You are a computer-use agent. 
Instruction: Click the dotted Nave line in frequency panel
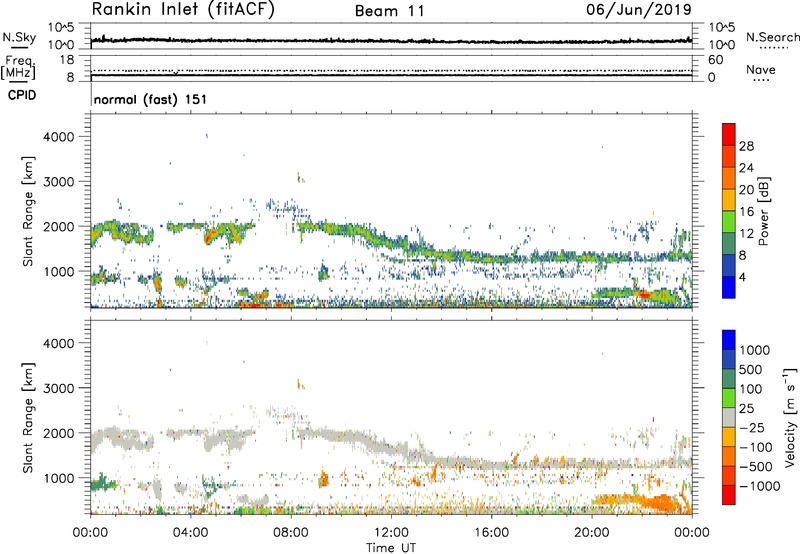391,70
